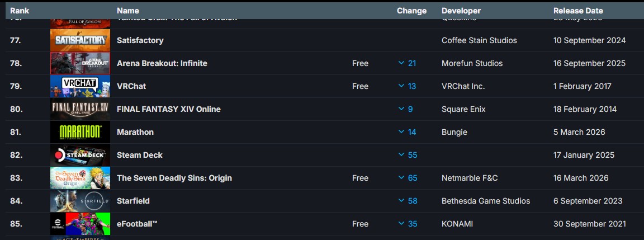This screenshot has height=240, width=644.
Task: Sort the table by the Change column header
Action: pyautogui.click(x=411, y=11)
